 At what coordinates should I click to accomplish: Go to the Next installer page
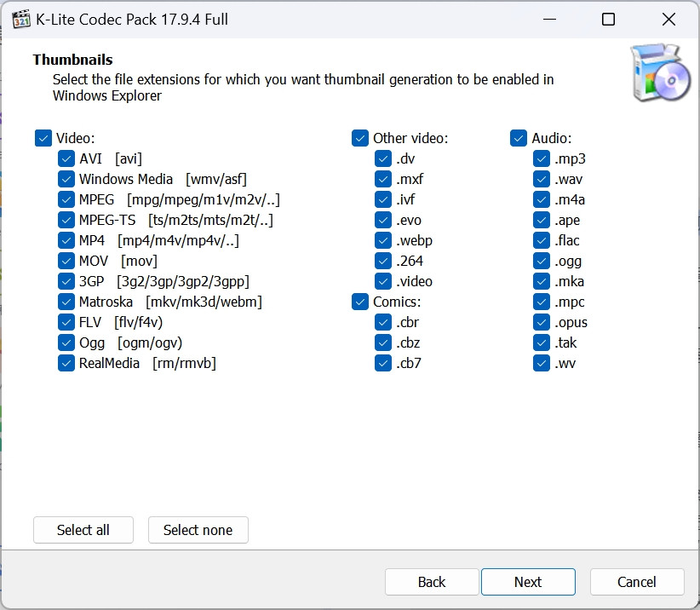527,582
